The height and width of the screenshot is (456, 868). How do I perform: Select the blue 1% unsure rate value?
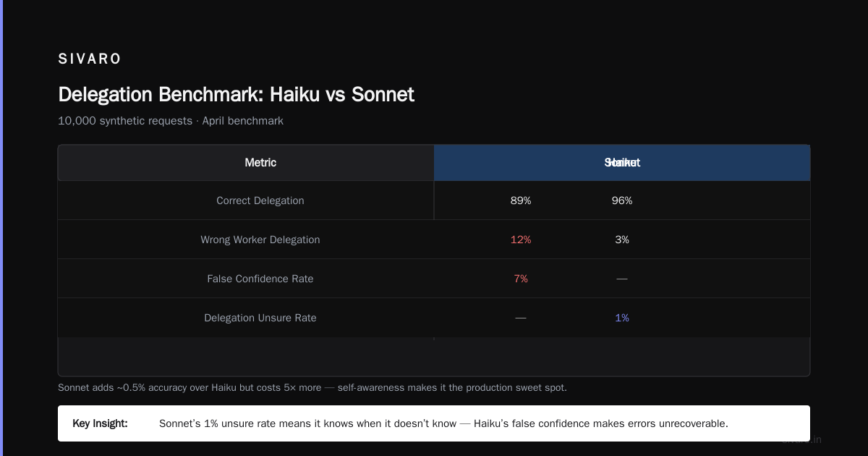(622, 318)
